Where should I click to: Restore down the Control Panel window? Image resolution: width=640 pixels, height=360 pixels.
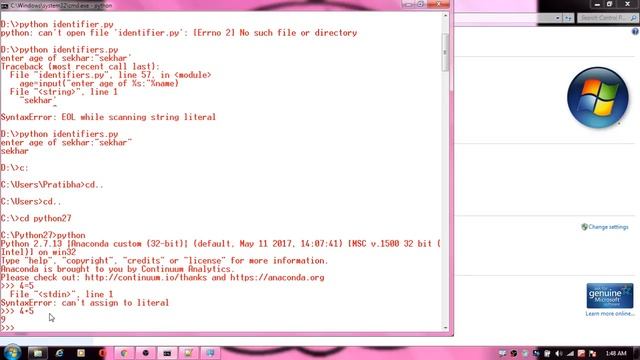click(609, 4)
